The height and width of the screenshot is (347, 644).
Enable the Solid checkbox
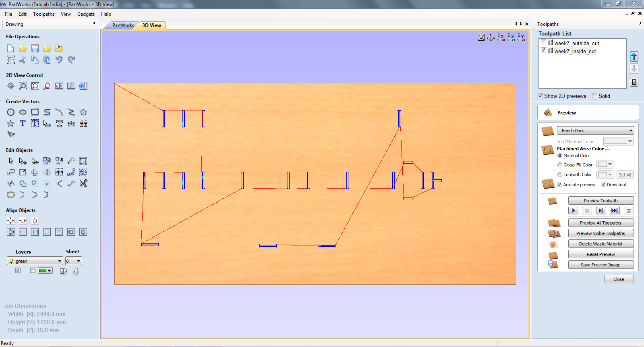coord(594,96)
